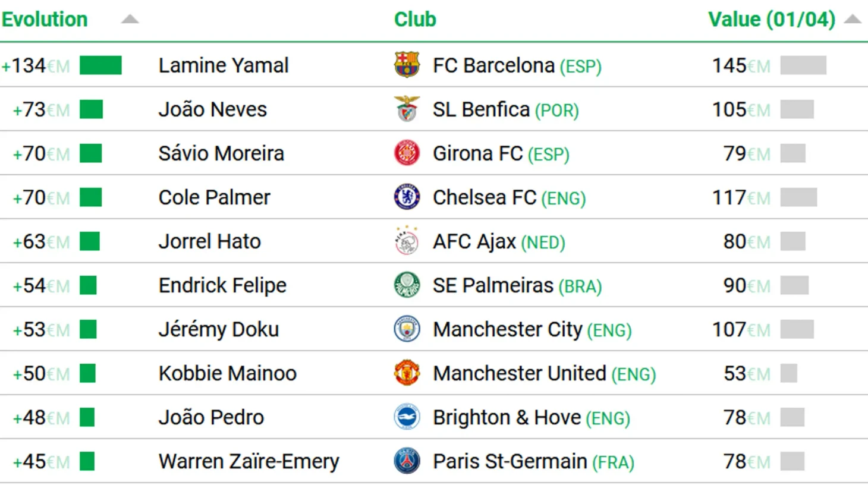Image resolution: width=868 pixels, height=485 pixels.
Task: Open Warren Zaïre-Emery player link
Action: [x=249, y=461]
